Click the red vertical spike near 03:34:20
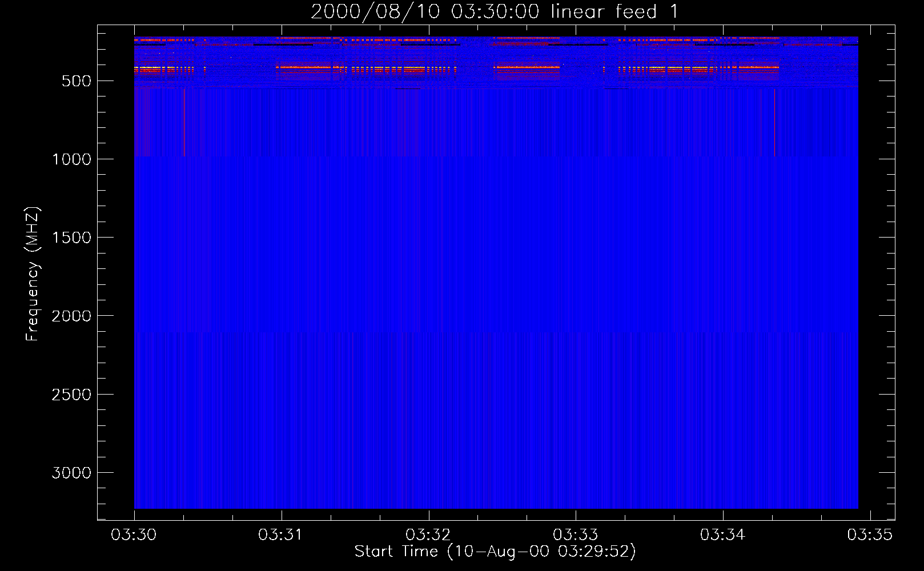 (774, 122)
